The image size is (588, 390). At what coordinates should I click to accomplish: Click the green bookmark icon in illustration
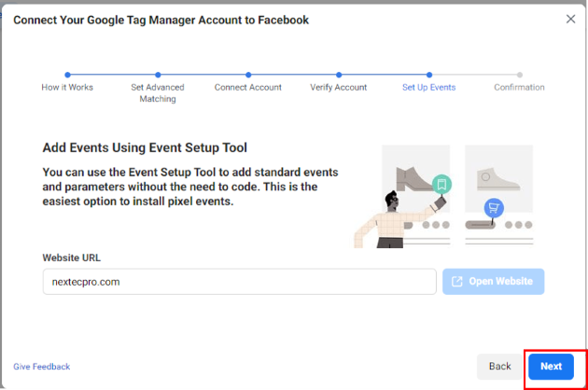(x=441, y=184)
